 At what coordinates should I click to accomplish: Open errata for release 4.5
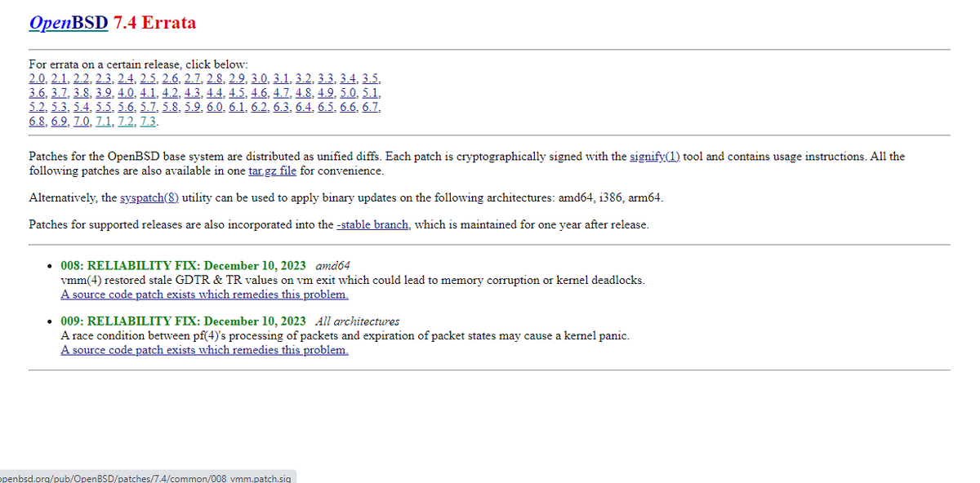pyautogui.click(x=237, y=94)
